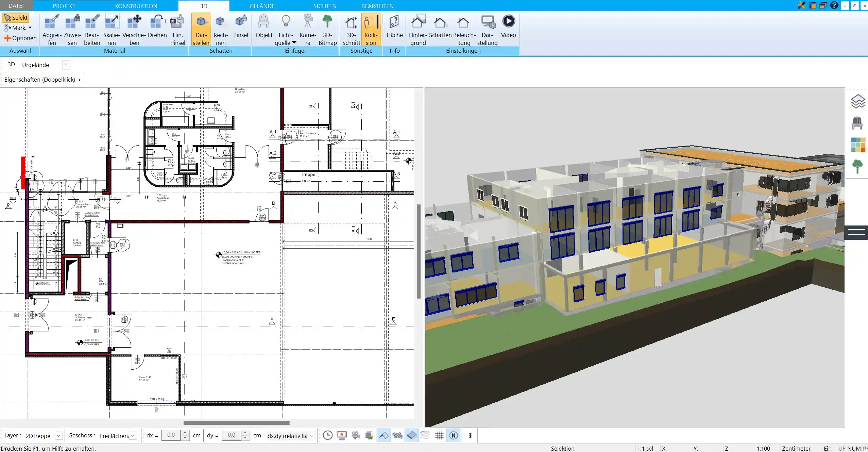Select the shadow Pinsel tool
Screen dimensions: 868x452
(x=241, y=26)
